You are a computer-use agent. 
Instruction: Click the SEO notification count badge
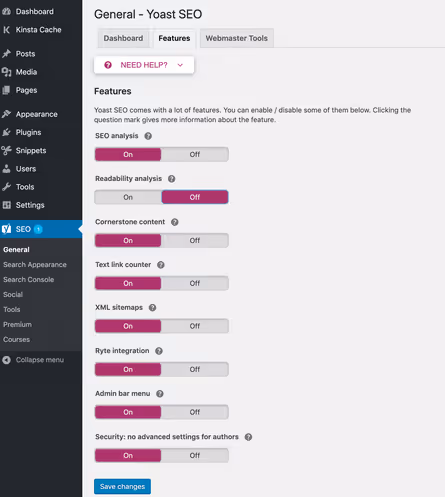[x=38, y=229]
